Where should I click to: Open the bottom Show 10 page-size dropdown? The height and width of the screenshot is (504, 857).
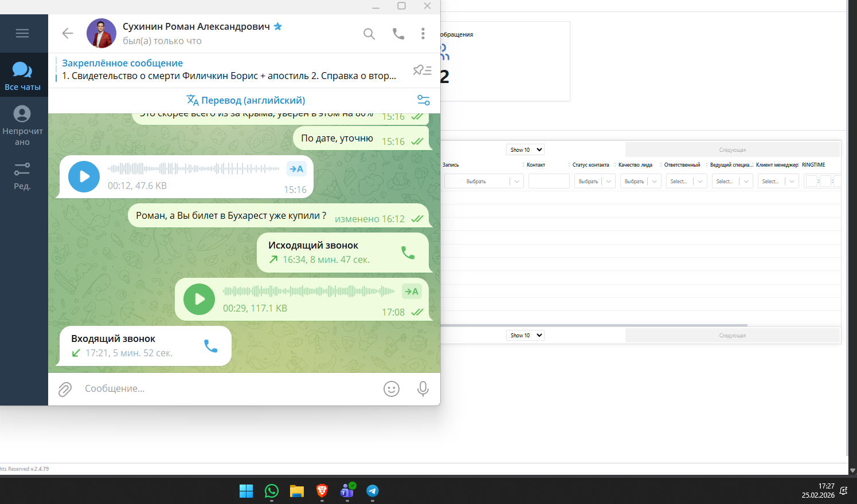(525, 335)
